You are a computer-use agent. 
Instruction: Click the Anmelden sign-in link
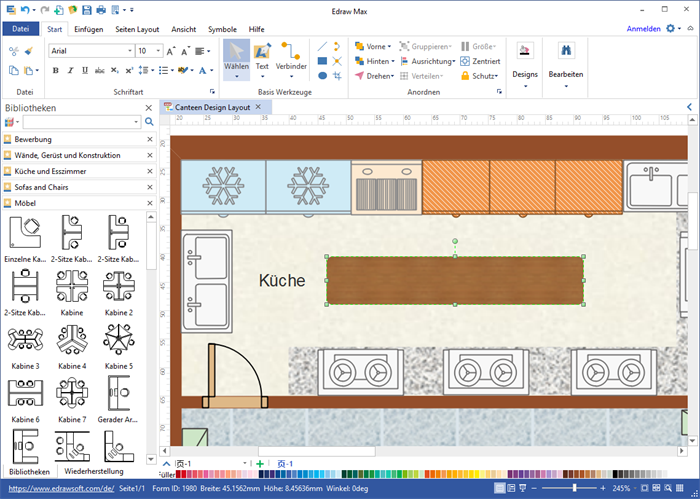[x=642, y=29]
